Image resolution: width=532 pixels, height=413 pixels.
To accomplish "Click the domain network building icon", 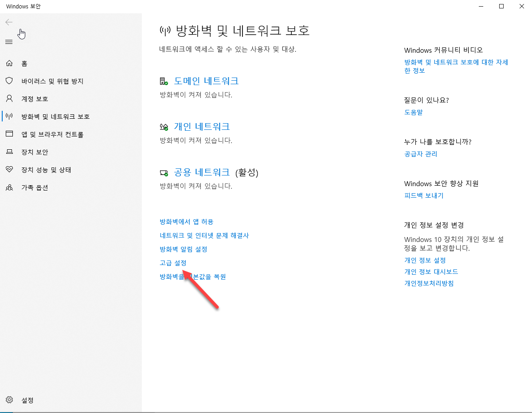I will click(164, 82).
